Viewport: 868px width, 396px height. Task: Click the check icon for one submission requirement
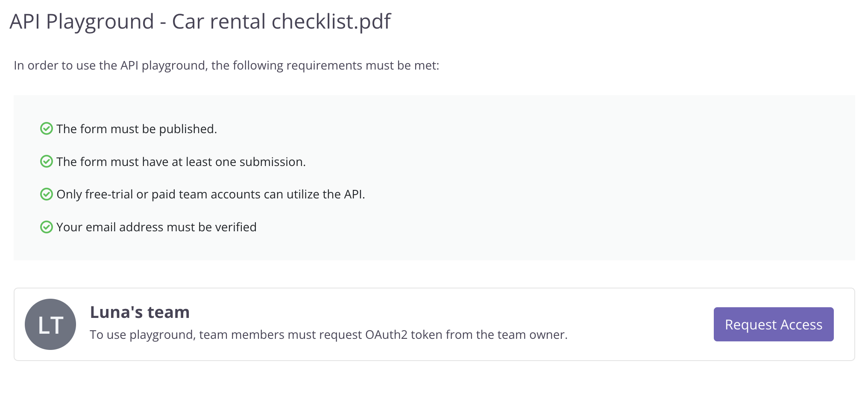pyautogui.click(x=46, y=161)
